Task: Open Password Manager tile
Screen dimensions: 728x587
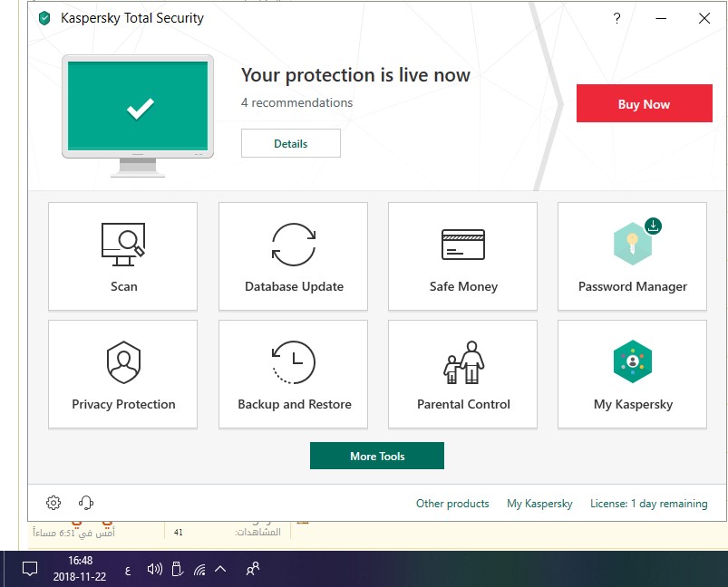Action: (632, 256)
